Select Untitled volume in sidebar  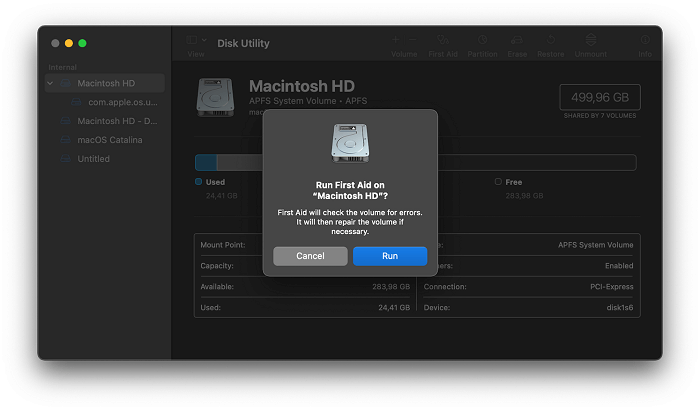coord(93,159)
